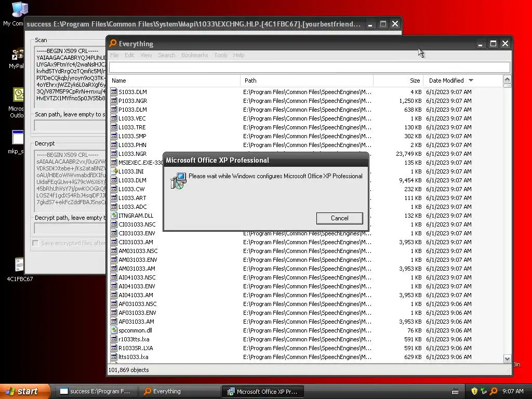Viewport: 532px width, 399px height.
Task: Click the Scan path input field
Action: pyautogui.click(x=70, y=126)
